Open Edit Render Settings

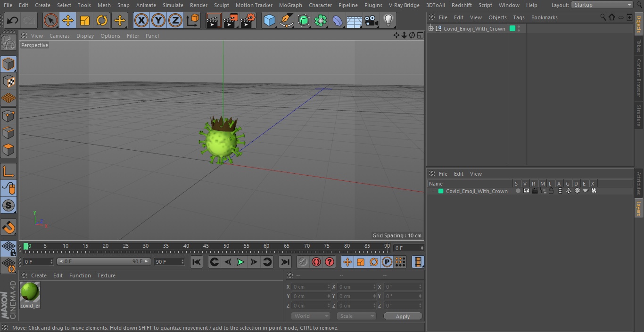248,21
